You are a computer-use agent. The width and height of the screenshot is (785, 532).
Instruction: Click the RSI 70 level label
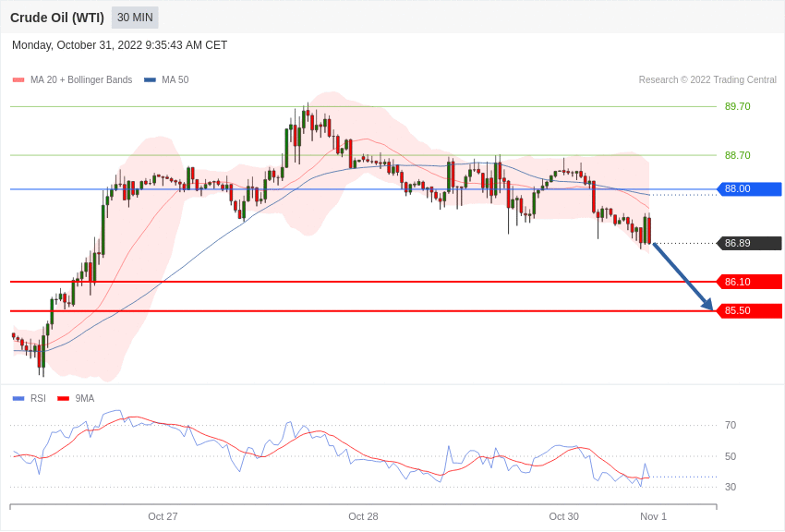731,426
